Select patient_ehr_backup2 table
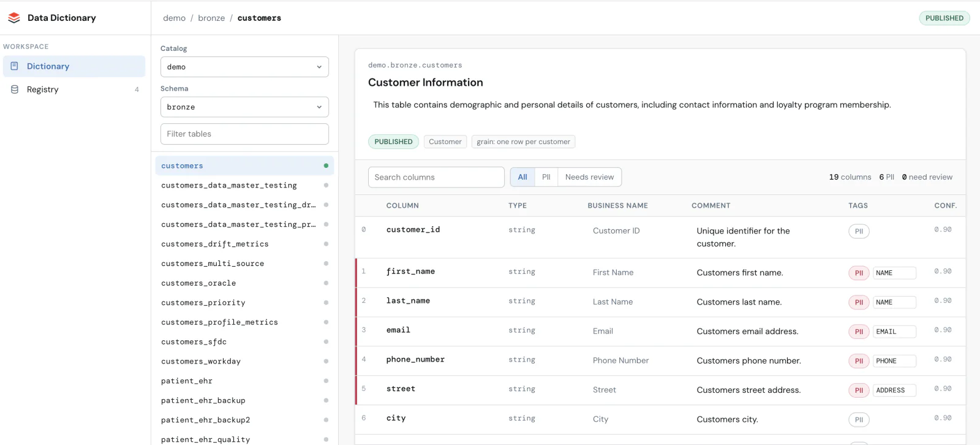This screenshot has width=980, height=445. 244,420
